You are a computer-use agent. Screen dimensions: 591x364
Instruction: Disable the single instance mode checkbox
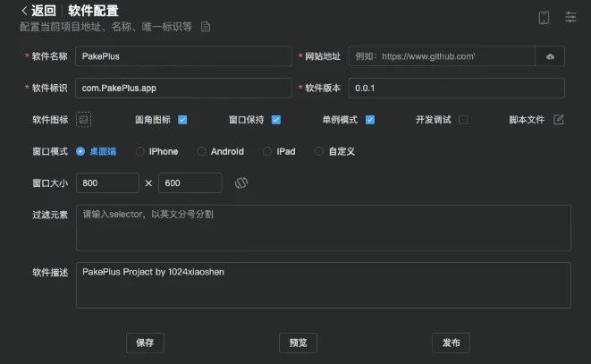[x=370, y=120]
